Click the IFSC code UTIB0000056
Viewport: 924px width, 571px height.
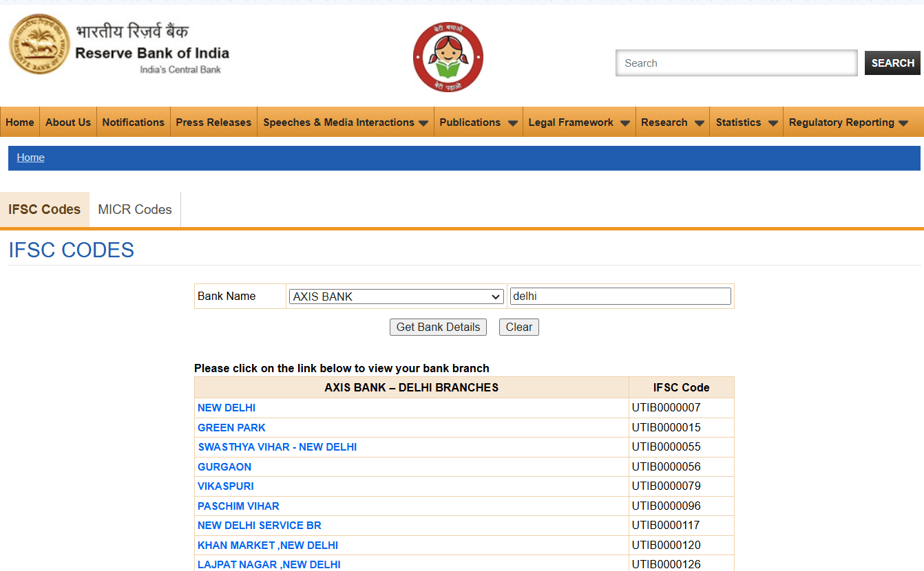coord(666,466)
